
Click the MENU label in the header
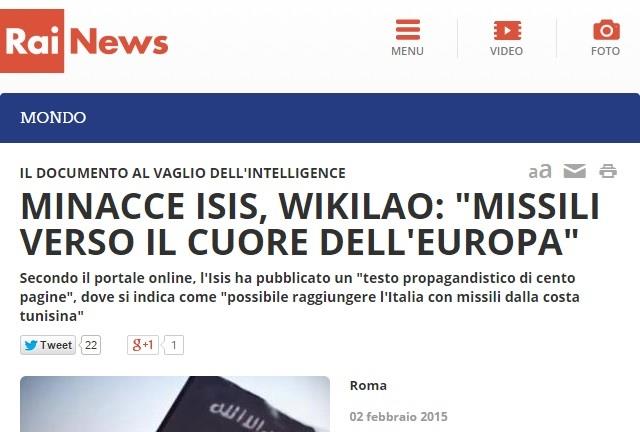407,51
